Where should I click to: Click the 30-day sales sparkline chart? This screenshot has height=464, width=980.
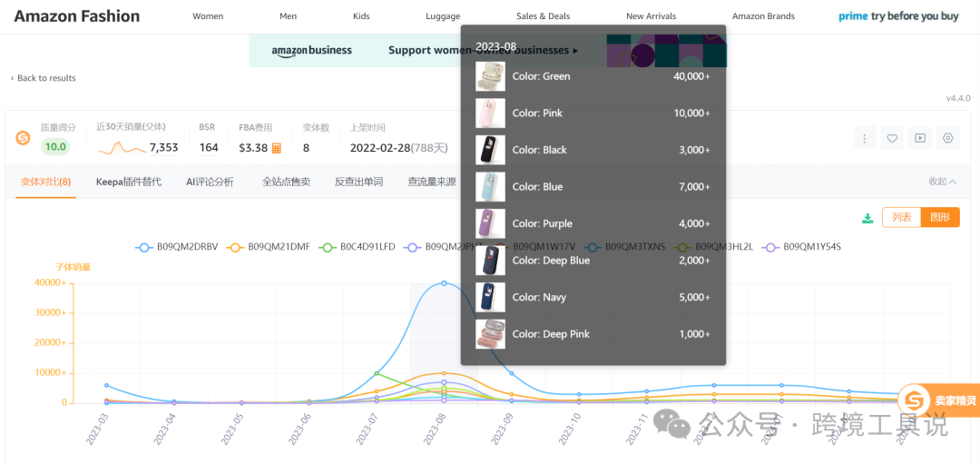tap(122, 148)
